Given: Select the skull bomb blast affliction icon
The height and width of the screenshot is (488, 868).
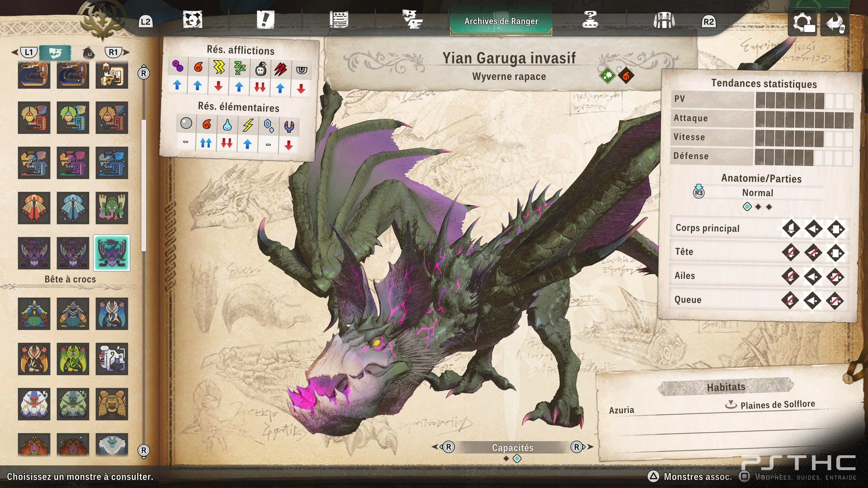Looking at the screenshot, I should 260,69.
